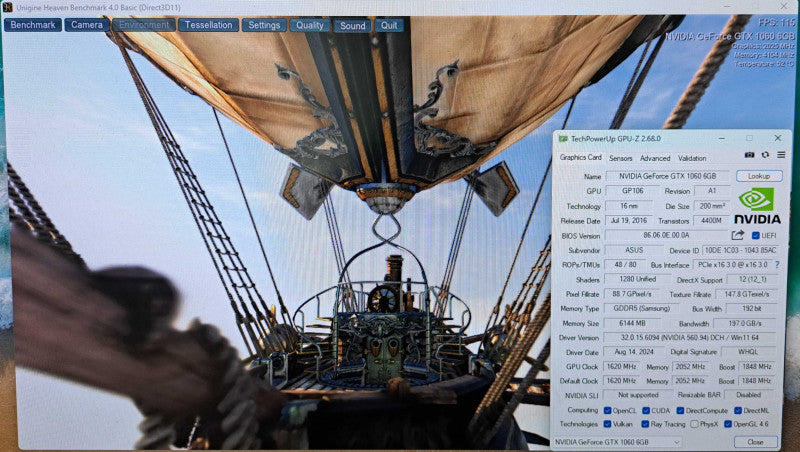Click the BIOS export share icon
Image resolution: width=800 pixels, height=452 pixels.
pyautogui.click(x=738, y=235)
